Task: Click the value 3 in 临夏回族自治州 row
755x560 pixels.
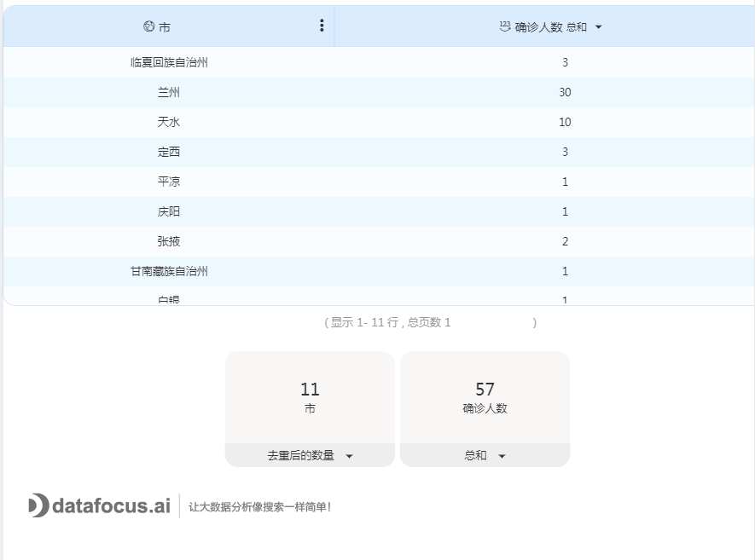Action: (x=565, y=62)
